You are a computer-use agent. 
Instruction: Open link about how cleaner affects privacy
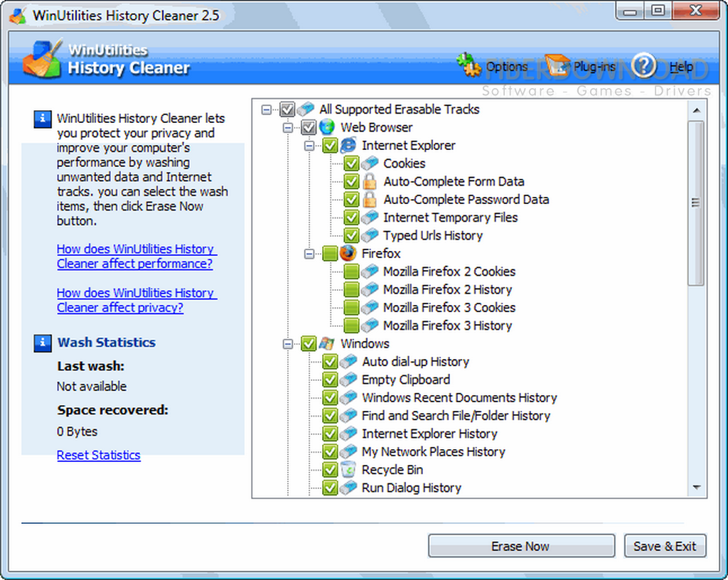[136, 300]
